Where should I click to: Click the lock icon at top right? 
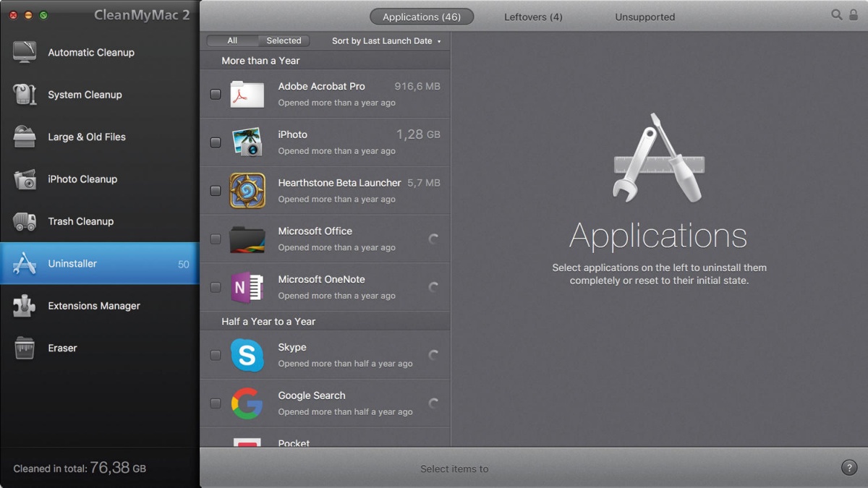point(855,14)
